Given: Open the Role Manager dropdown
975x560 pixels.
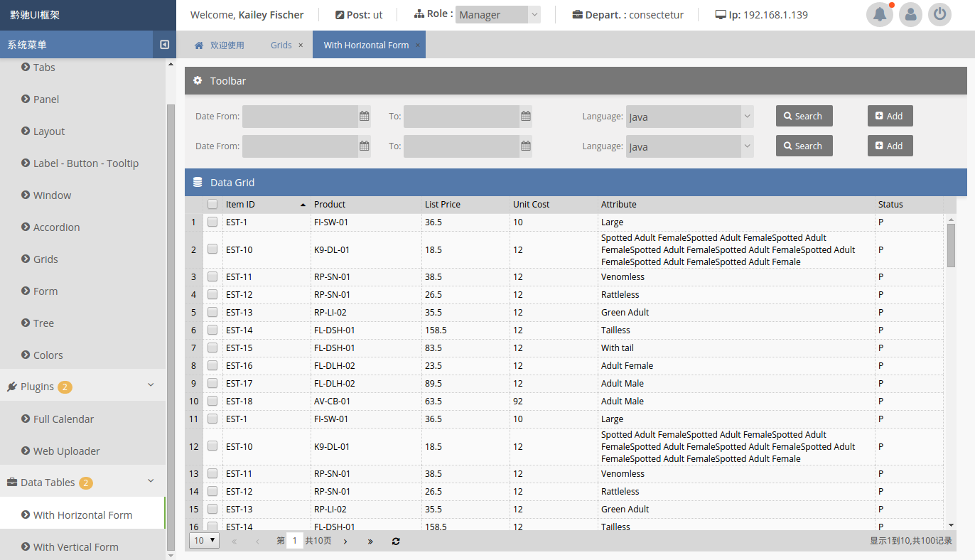Looking at the screenshot, I should [497, 15].
